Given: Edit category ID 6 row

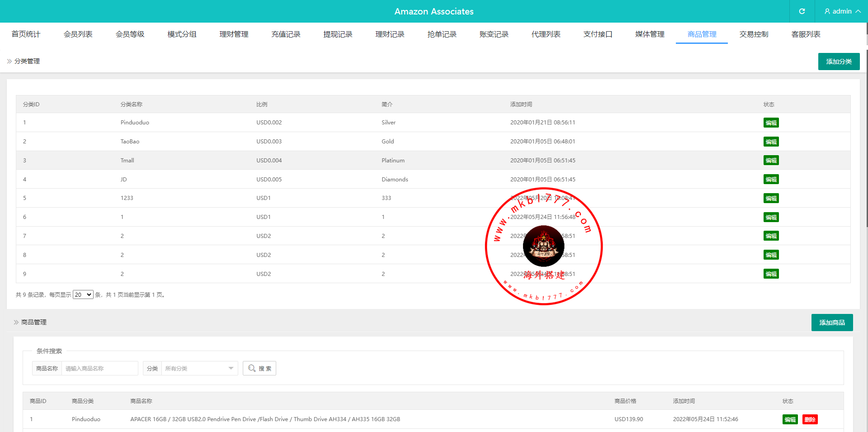Looking at the screenshot, I should click(771, 217).
